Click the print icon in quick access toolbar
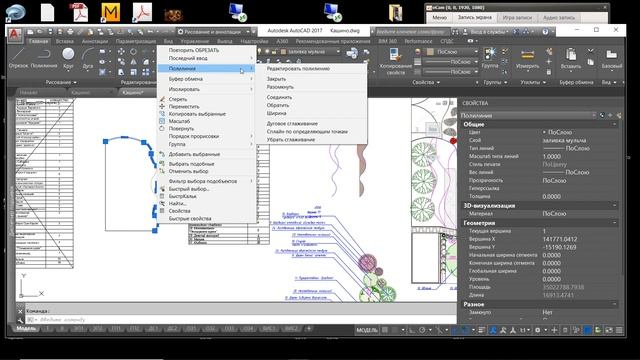 click(70, 31)
